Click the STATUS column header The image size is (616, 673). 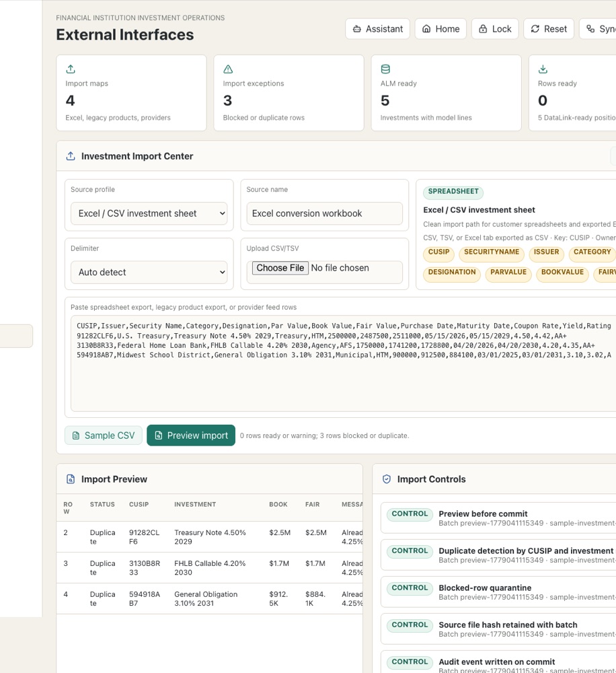[x=102, y=504]
